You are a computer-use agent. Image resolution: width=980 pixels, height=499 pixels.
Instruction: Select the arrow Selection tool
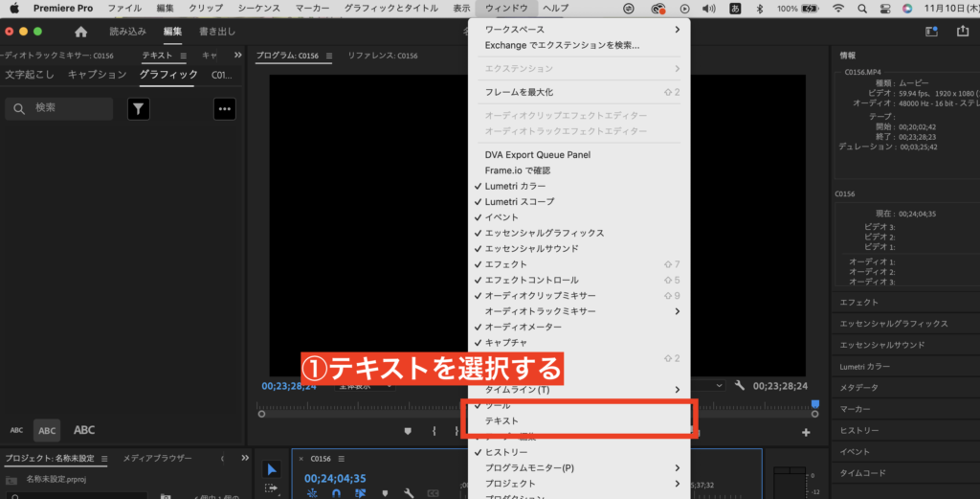(x=272, y=468)
